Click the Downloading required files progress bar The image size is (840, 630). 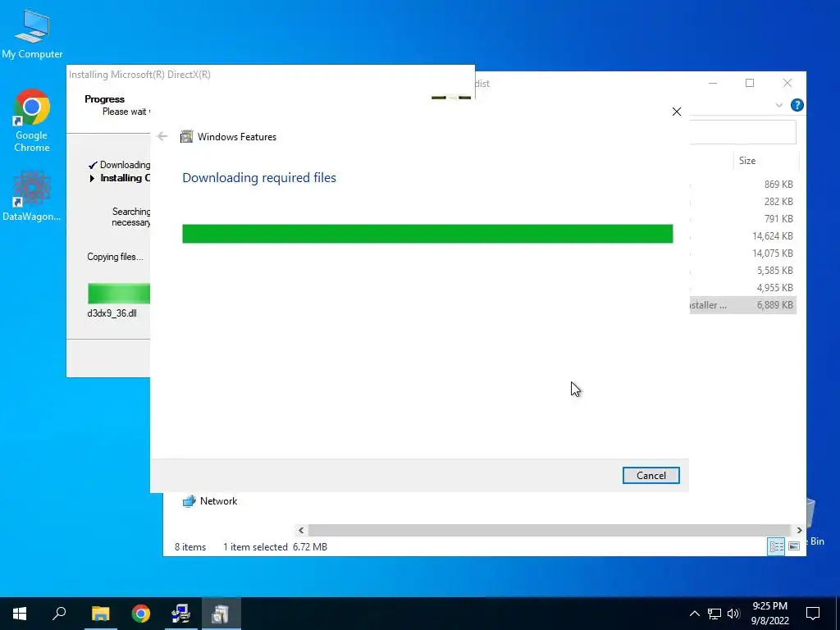pos(427,234)
